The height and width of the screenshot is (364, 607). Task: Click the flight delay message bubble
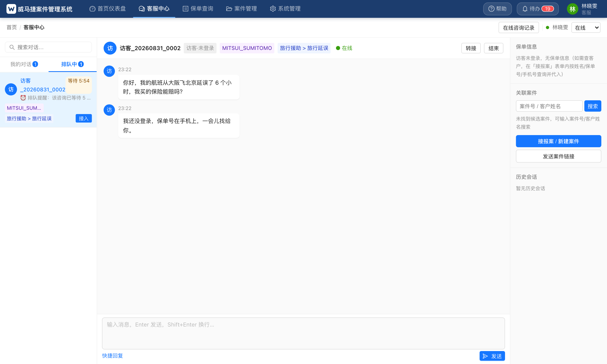[x=179, y=87]
